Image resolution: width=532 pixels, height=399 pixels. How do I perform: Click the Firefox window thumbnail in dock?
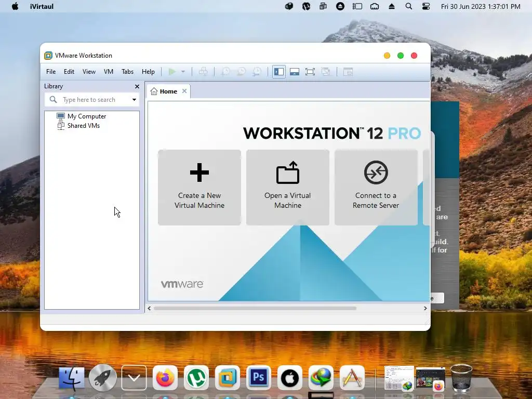click(431, 378)
